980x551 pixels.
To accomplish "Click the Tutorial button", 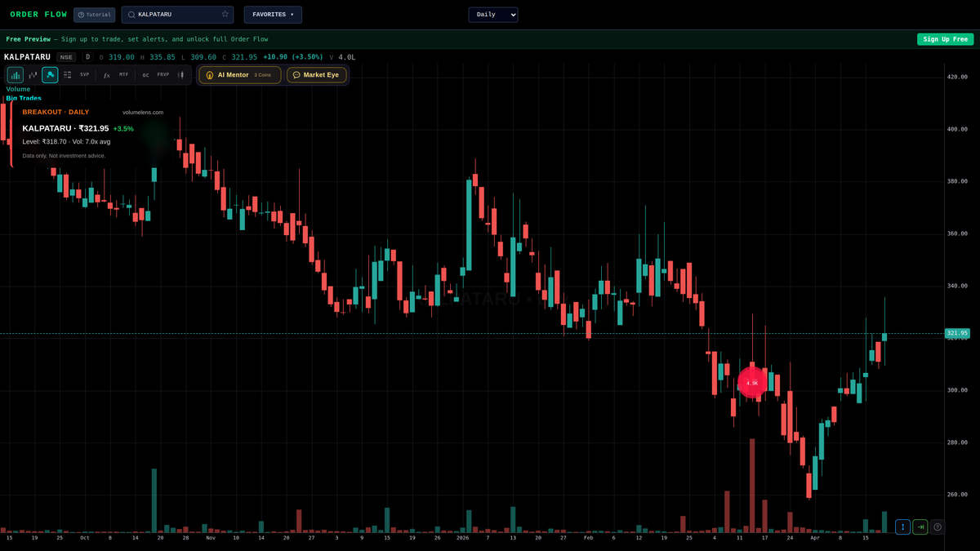I will 94,15.
